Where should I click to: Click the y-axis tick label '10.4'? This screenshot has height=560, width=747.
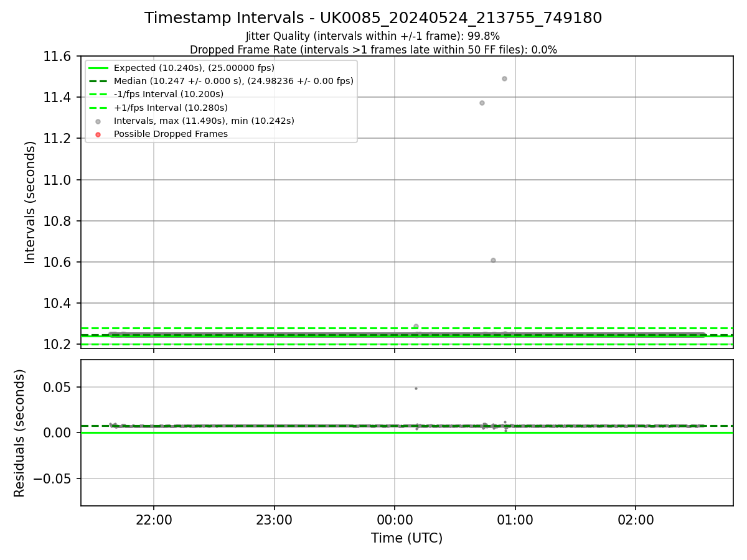pos(57,304)
